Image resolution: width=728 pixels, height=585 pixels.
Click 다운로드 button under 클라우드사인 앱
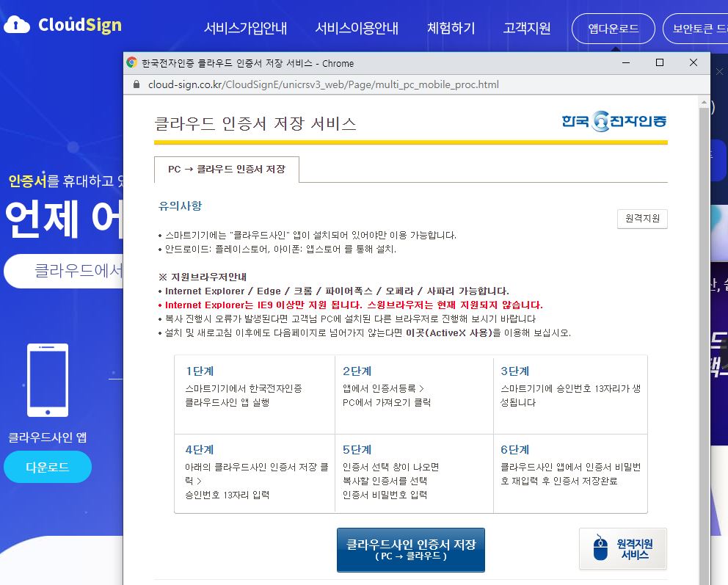pos(48,467)
